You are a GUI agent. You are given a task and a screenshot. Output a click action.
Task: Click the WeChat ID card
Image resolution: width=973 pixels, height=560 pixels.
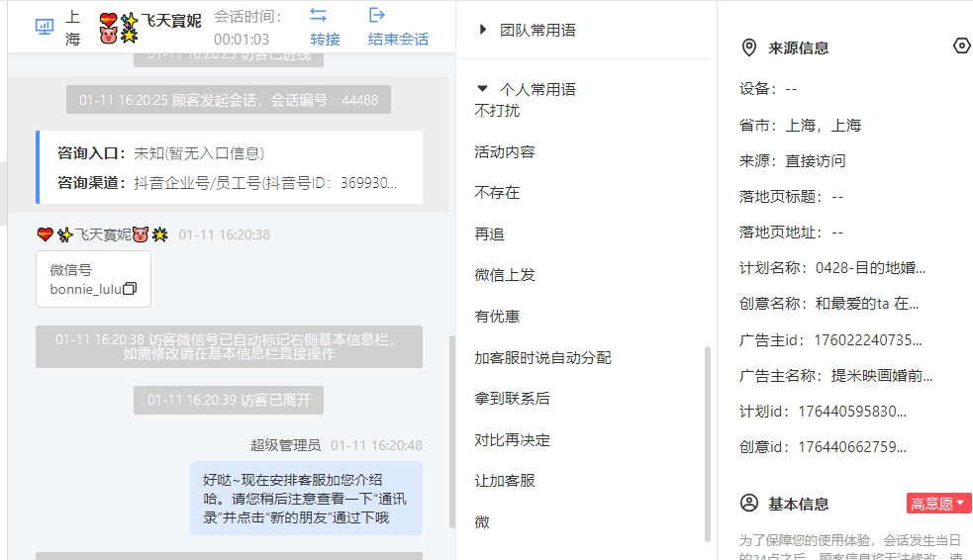pyautogui.click(x=94, y=279)
